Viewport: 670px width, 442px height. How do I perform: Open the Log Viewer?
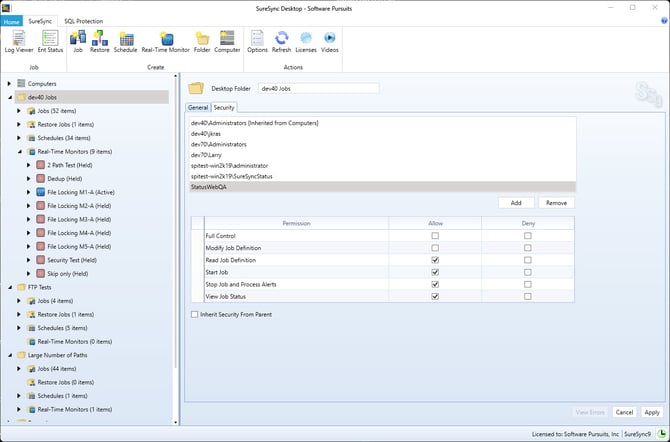19,42
